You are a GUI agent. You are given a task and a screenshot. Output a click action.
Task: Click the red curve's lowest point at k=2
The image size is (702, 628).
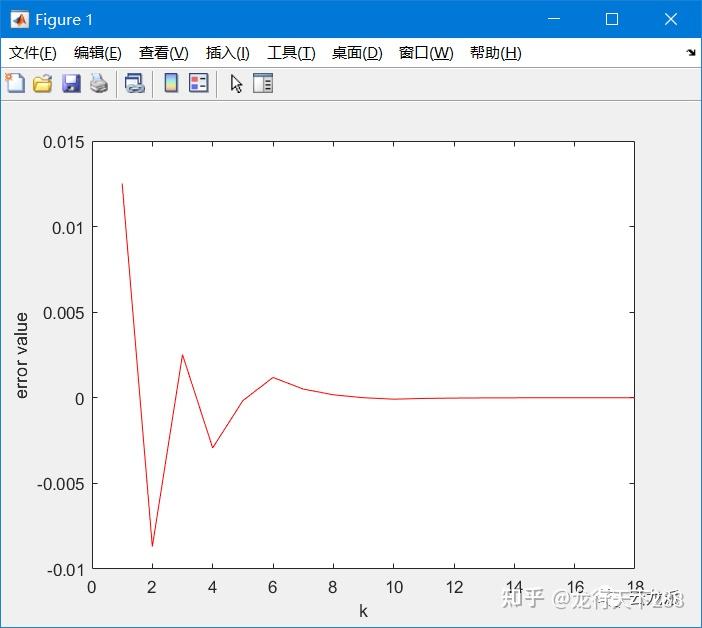[152, 546]
